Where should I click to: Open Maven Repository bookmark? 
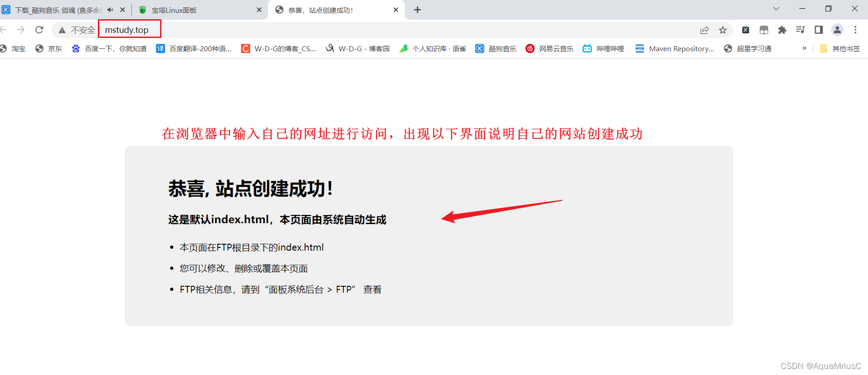675,48
